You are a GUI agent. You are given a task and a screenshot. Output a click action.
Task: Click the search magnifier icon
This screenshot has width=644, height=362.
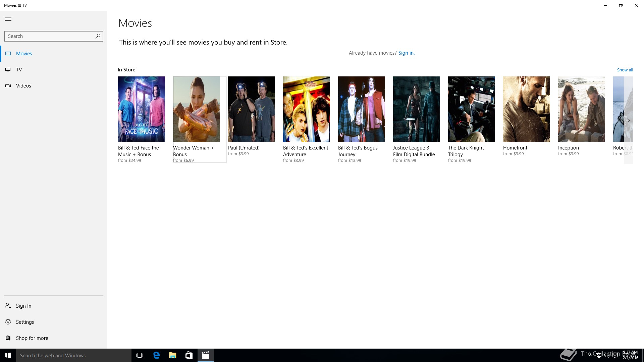point(98,36)
